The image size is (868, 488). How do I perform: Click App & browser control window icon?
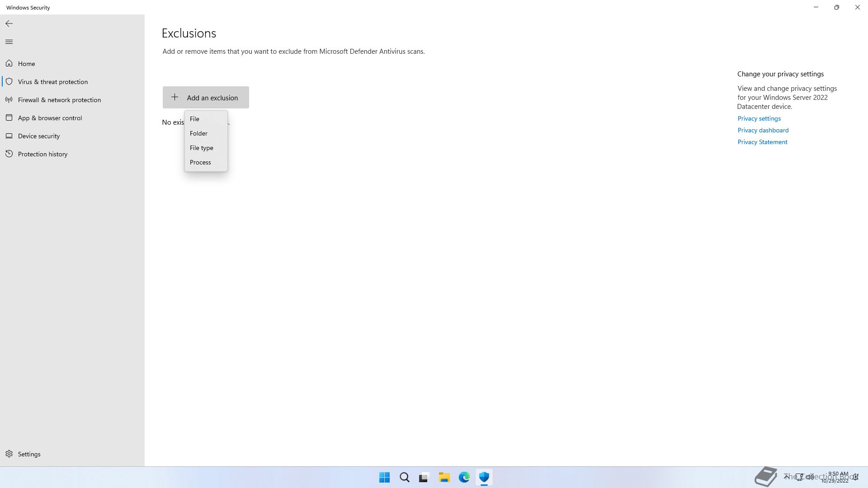tap(9, 118)
